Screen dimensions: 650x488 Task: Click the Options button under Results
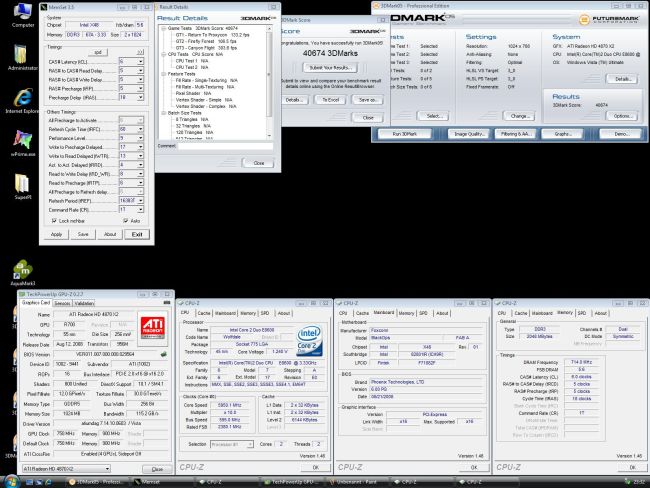[622, 116]
